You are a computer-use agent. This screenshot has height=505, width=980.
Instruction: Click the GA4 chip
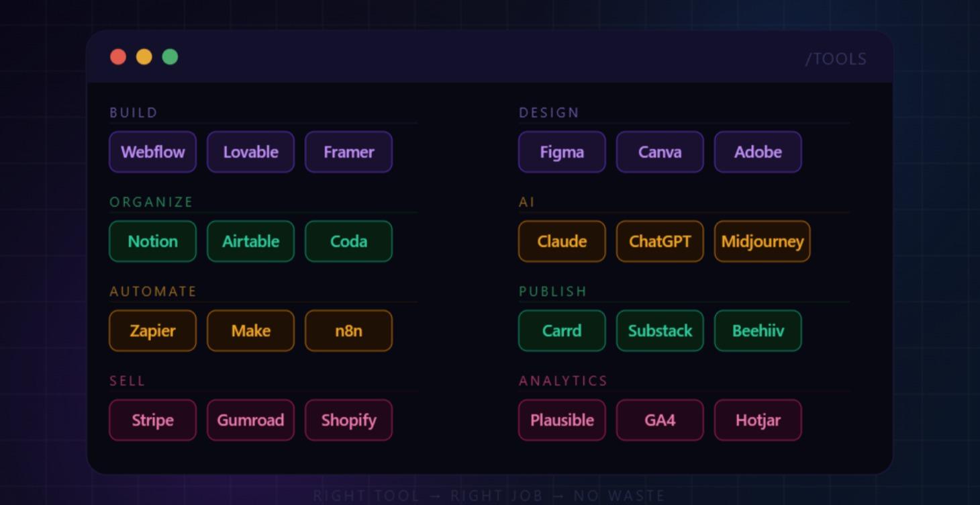660,420
